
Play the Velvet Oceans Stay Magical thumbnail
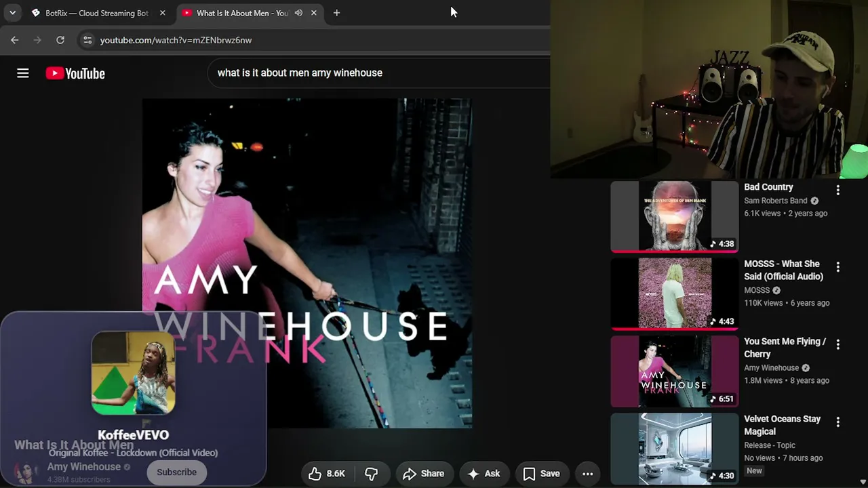tap(675, 449)
